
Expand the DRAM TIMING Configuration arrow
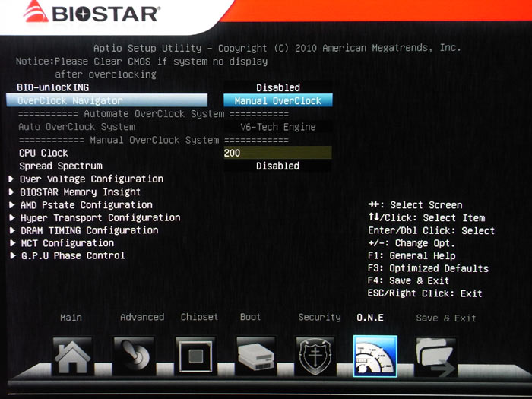coord(12,230)
